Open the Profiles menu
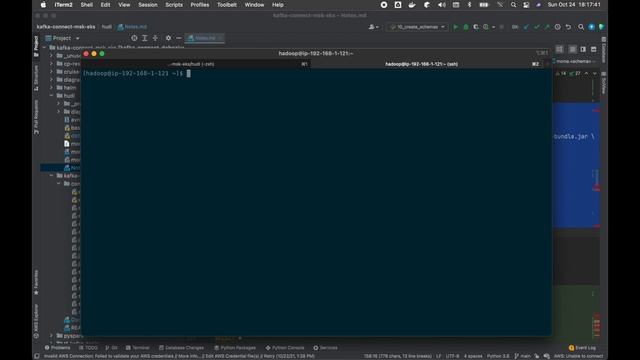The width and height of the screenshot is (640, 360). point(200,5)
